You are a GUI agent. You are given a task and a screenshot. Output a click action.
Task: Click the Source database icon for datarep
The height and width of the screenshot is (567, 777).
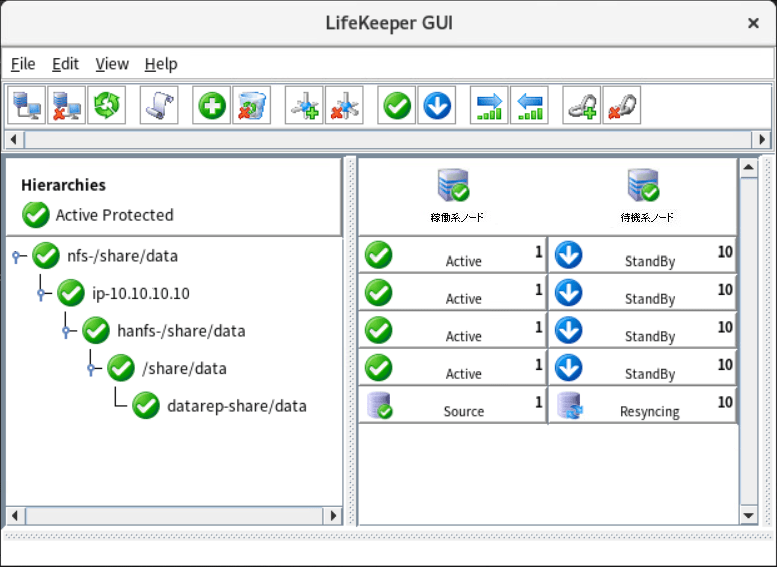[380, 405]
